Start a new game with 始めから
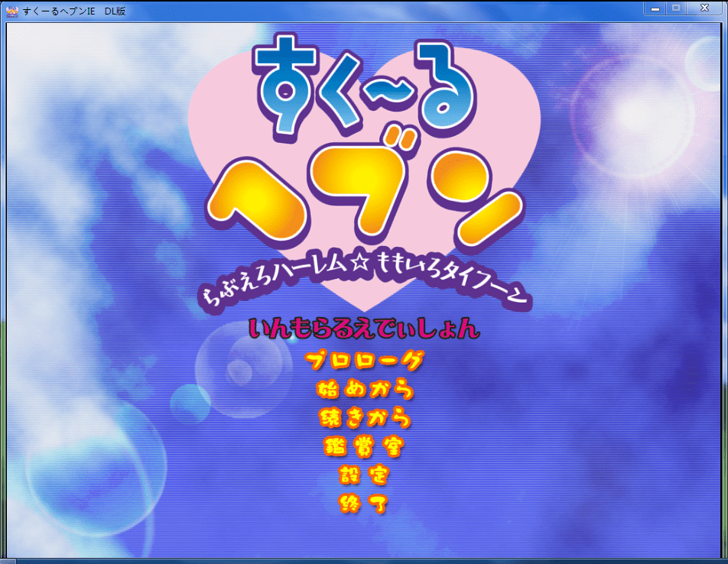Viewport: 728px width, 564px height. (x=364, y=390)
